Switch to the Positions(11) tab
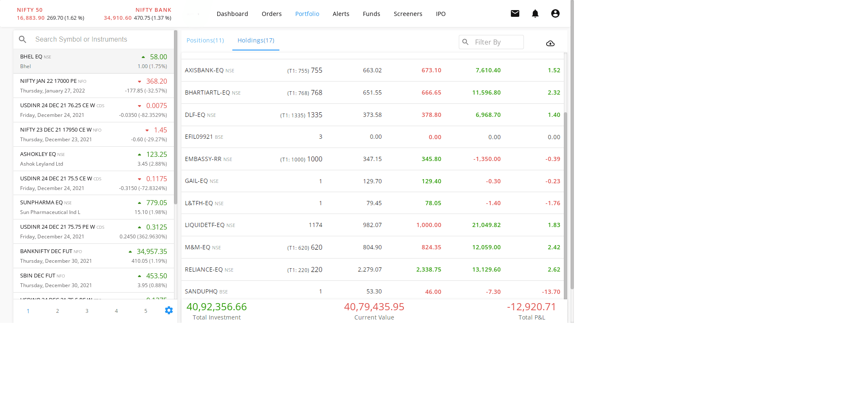This screenshot has height=412, width=868. tap(205, 40)
